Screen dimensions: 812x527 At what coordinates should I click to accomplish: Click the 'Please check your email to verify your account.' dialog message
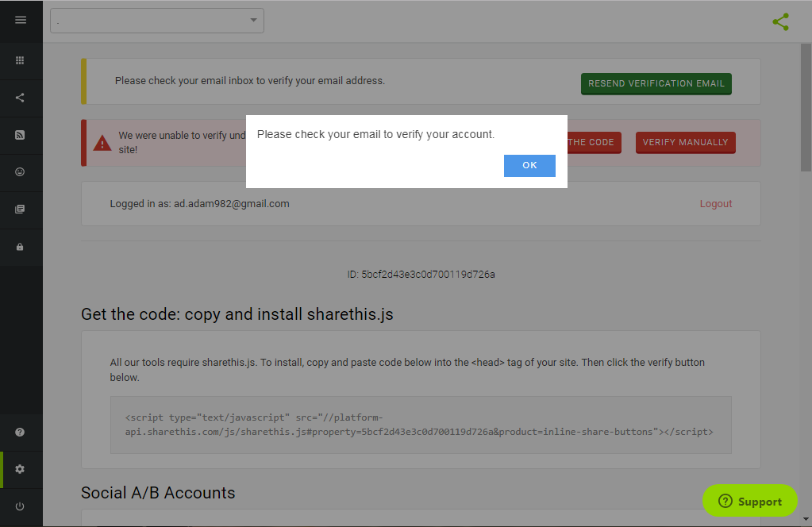pos(375,135)
